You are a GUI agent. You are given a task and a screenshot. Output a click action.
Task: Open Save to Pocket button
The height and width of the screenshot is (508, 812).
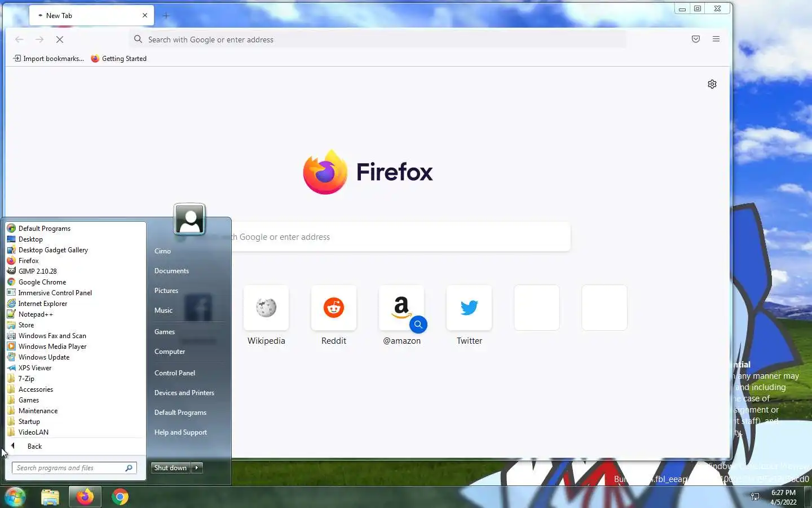(696, 40)
